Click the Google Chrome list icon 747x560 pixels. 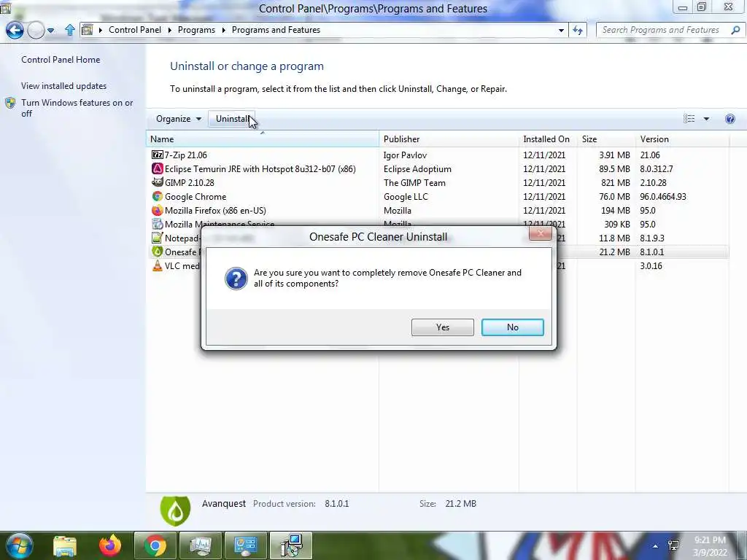point(158,196)
